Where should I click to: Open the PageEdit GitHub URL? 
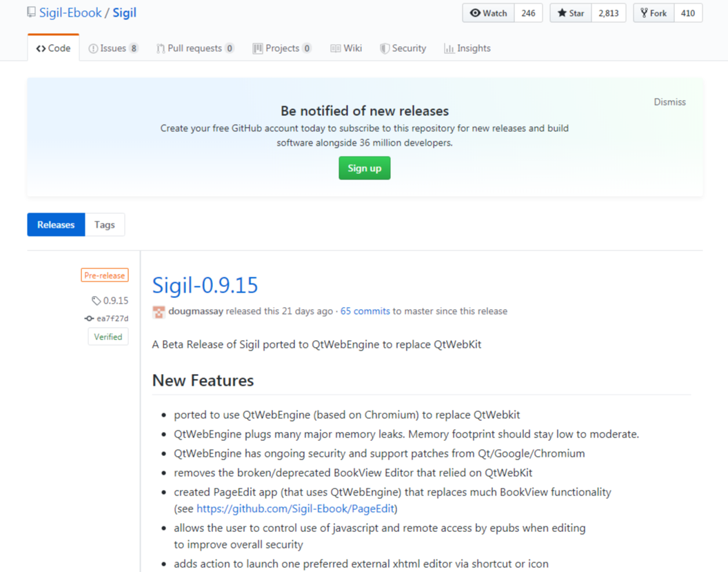pos(296,509)
